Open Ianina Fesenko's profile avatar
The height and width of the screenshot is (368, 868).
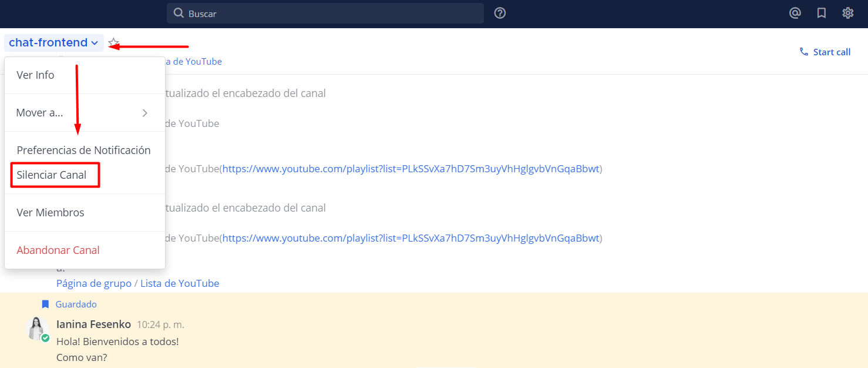(38, 329)
